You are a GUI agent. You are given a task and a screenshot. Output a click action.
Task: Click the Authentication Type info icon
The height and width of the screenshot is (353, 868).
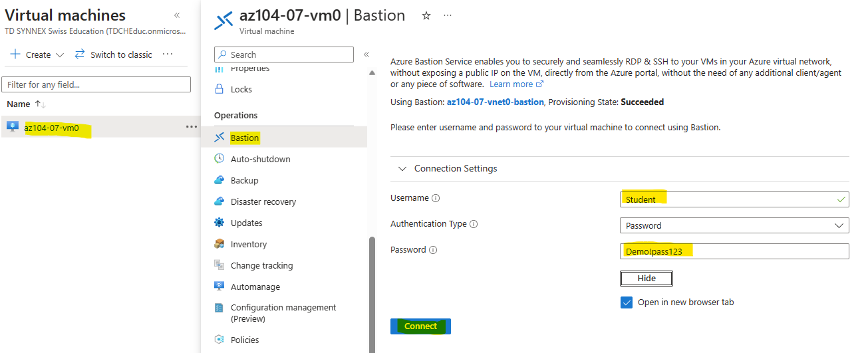tap(474, 224)
